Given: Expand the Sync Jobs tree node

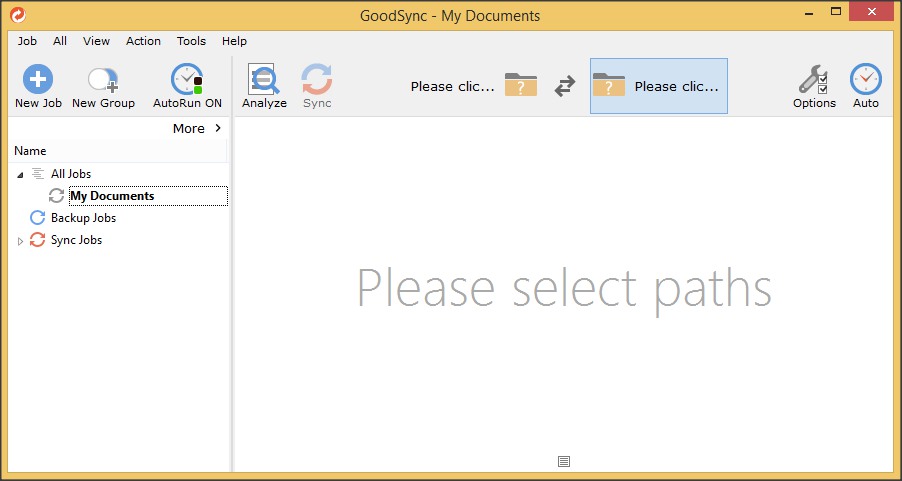Looking at the screenshot, I should tap(21, 241).
